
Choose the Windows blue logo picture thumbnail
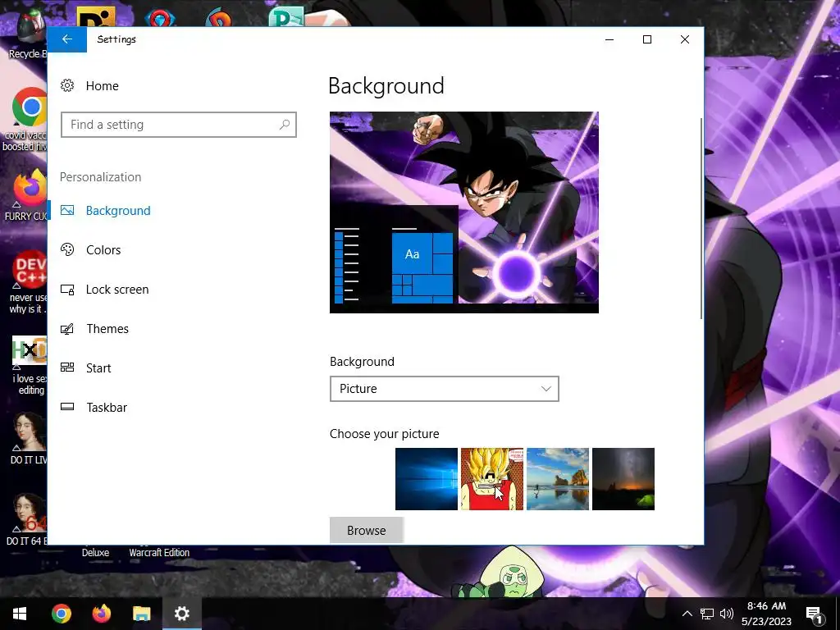coord(427,479)
